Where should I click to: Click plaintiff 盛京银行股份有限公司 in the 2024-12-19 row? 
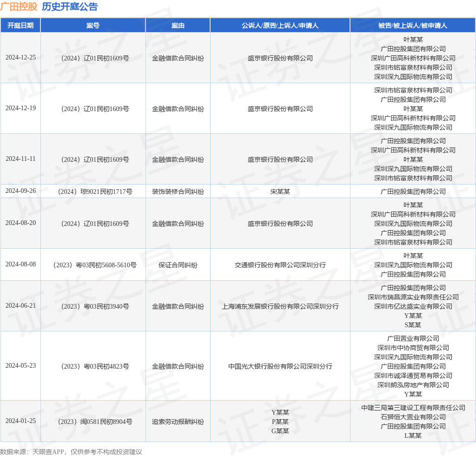(x=280, y=109)
